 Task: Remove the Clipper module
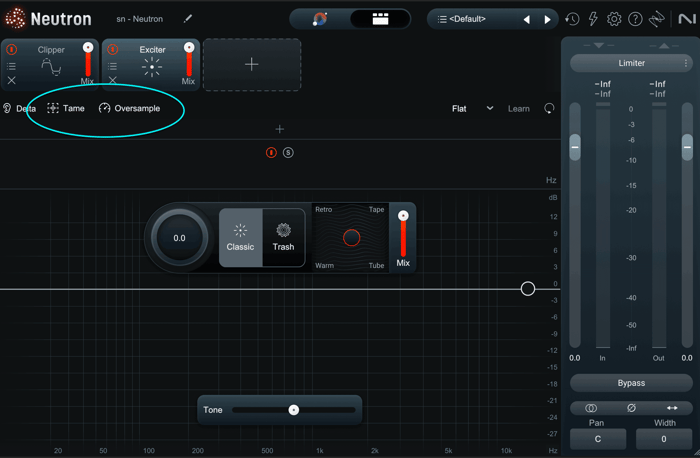[12, 80]
